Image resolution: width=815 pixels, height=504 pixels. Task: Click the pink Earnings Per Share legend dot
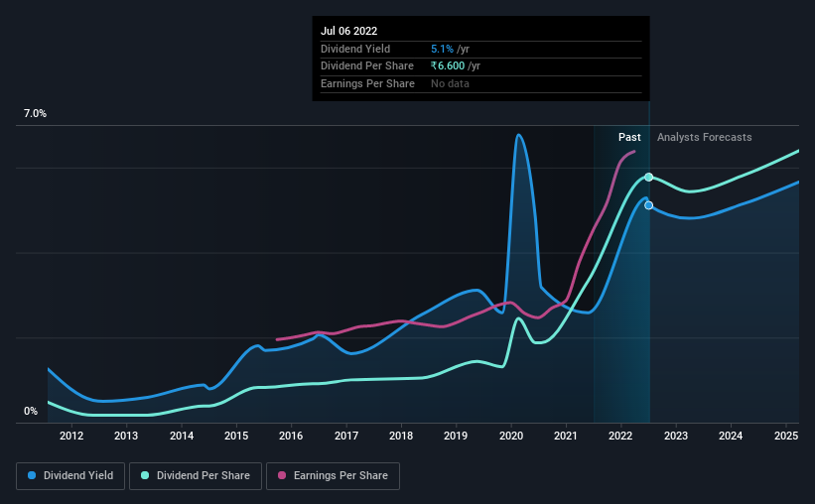pyautogui.click(x=282, y=475)
